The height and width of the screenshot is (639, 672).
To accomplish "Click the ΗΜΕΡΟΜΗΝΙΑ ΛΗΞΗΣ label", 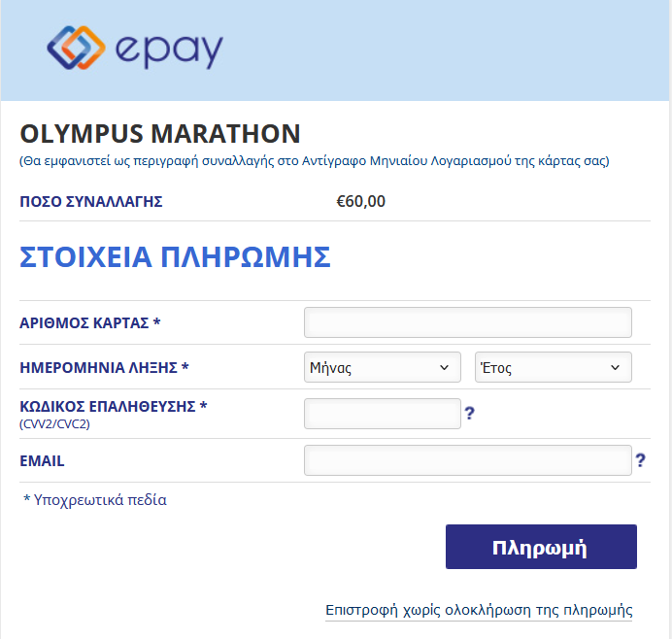I will pos(104,368).
